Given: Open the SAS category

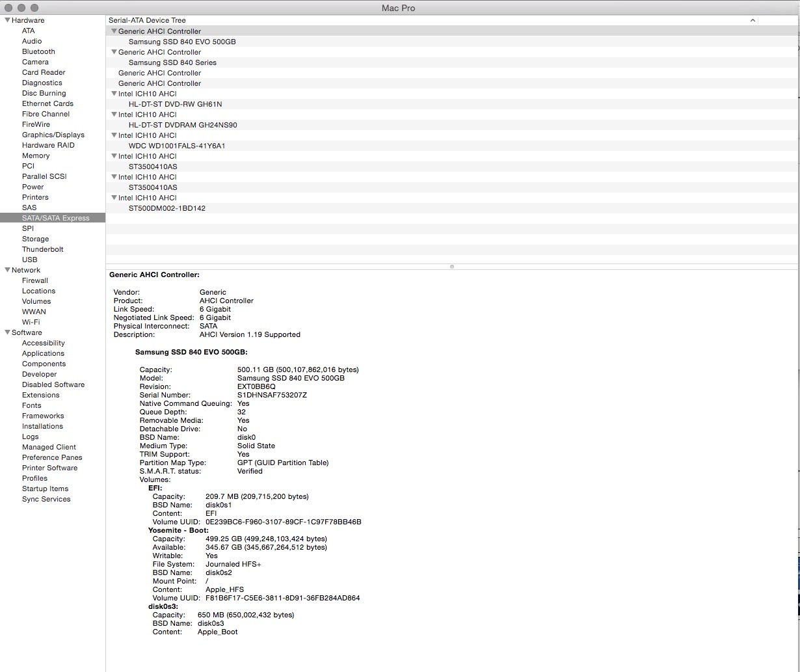Looking at the screenshot, I should pos(29,208).
